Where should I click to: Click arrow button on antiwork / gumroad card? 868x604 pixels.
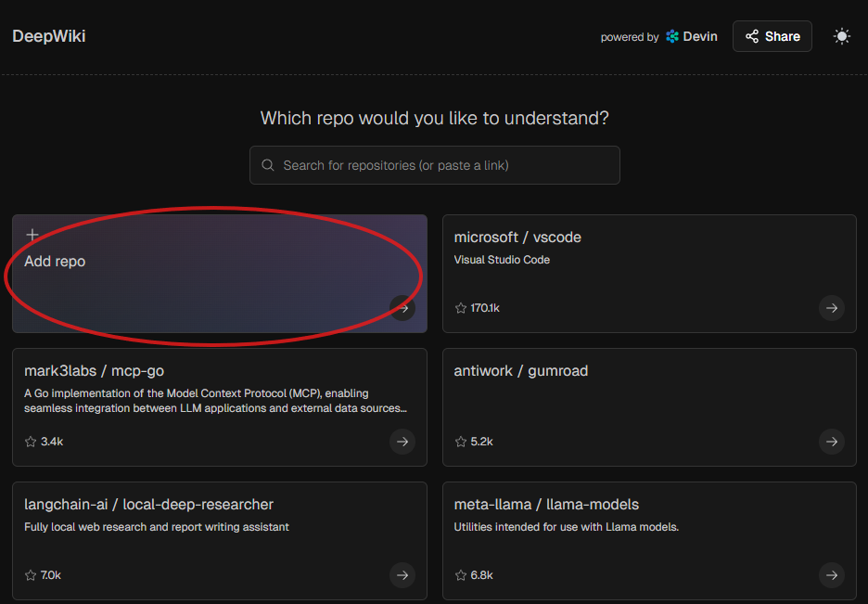coord(832,442)
